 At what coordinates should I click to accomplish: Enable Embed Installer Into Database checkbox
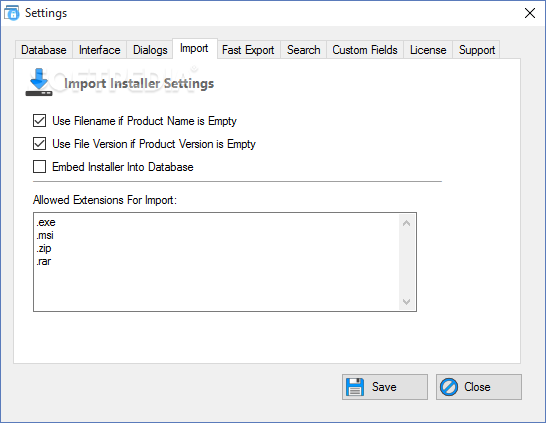pos(39,167)
